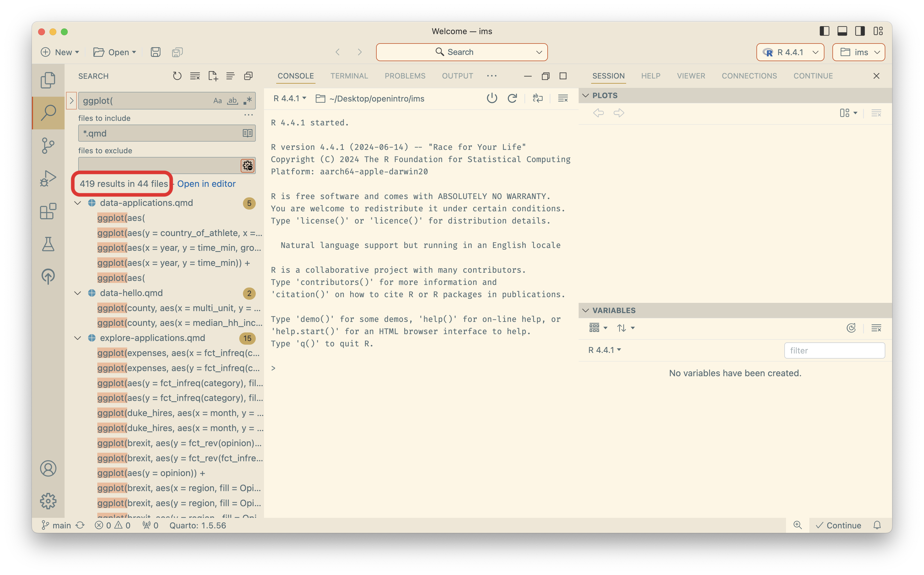Click the Open in editor link

pos(207,184)
